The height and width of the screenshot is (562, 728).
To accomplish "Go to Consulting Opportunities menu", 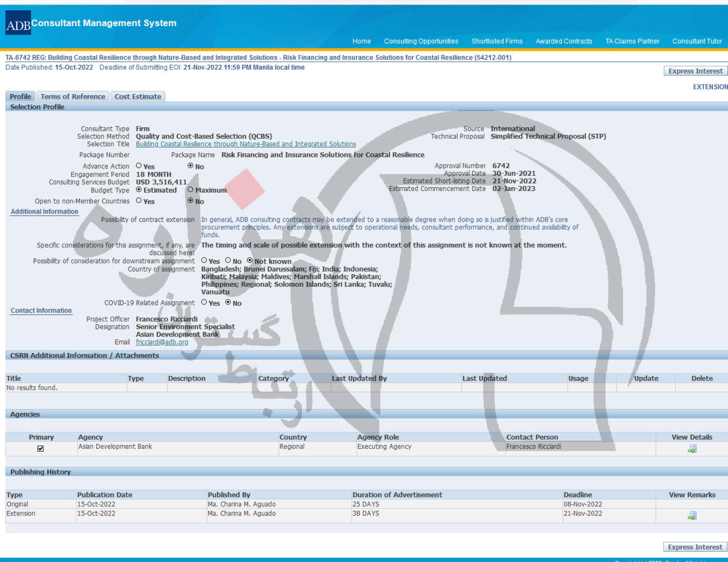I will (421, 41).
